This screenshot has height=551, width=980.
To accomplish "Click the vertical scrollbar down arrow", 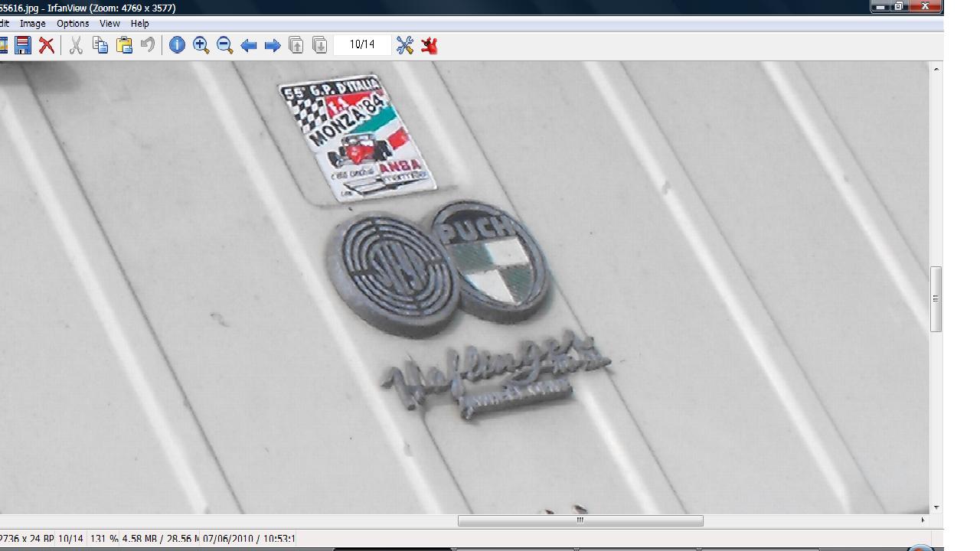I will pos(936,507).
